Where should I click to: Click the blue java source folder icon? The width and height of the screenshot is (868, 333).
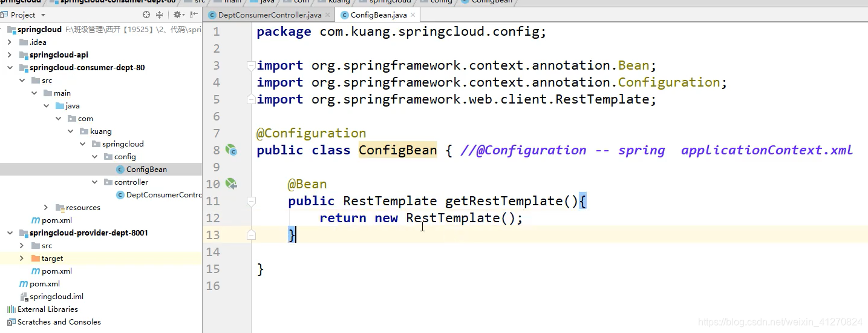coord(60,106)
